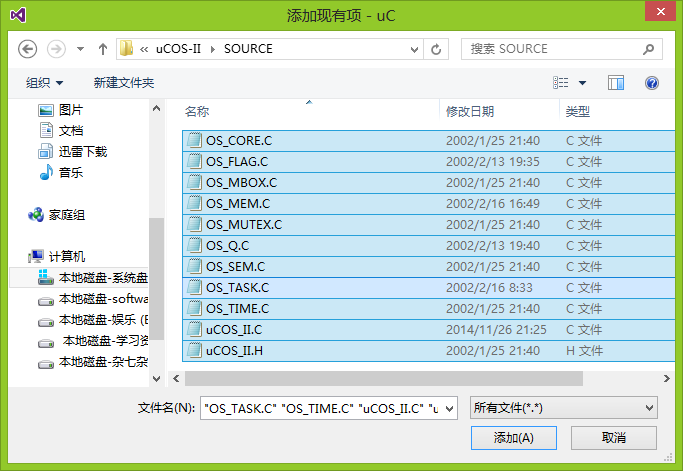Select the OS_SEM.C file icon
Screen dimensions: 683x471
pos(194,266)
